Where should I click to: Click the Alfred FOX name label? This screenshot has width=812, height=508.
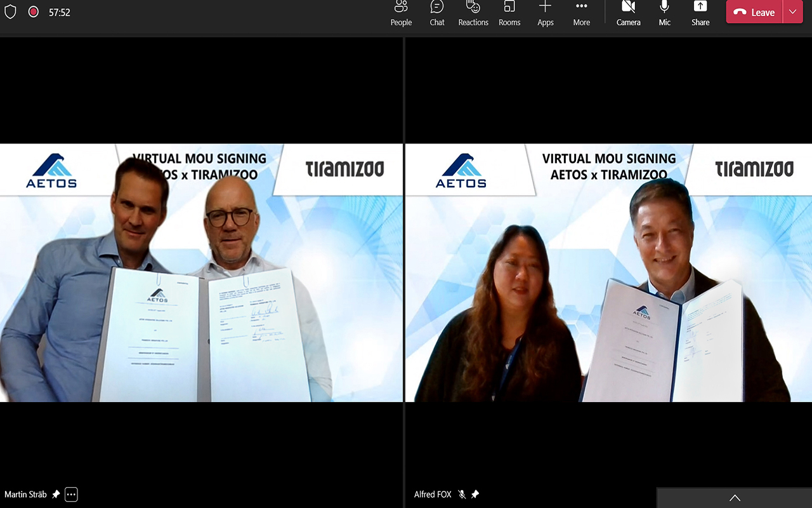coord(433,494)
